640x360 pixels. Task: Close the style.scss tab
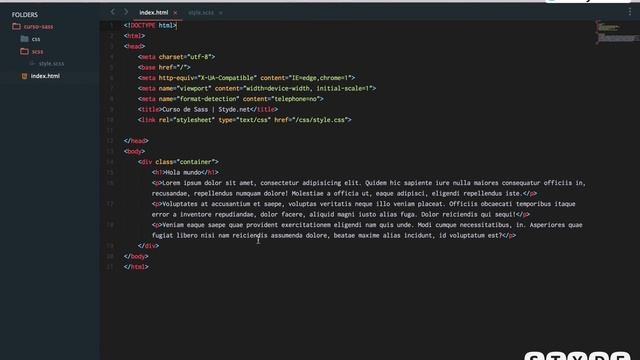pyautogui.click(x=221, y=13)
